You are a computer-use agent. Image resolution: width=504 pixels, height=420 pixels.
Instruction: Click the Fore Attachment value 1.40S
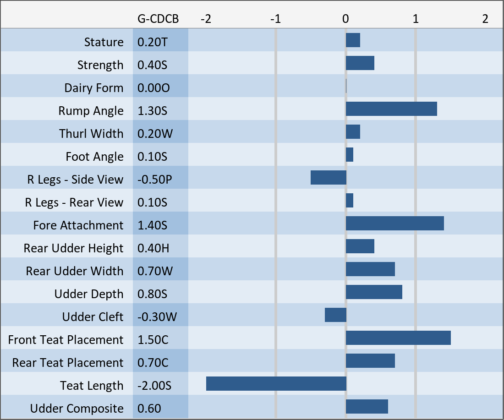click(153, 225)
